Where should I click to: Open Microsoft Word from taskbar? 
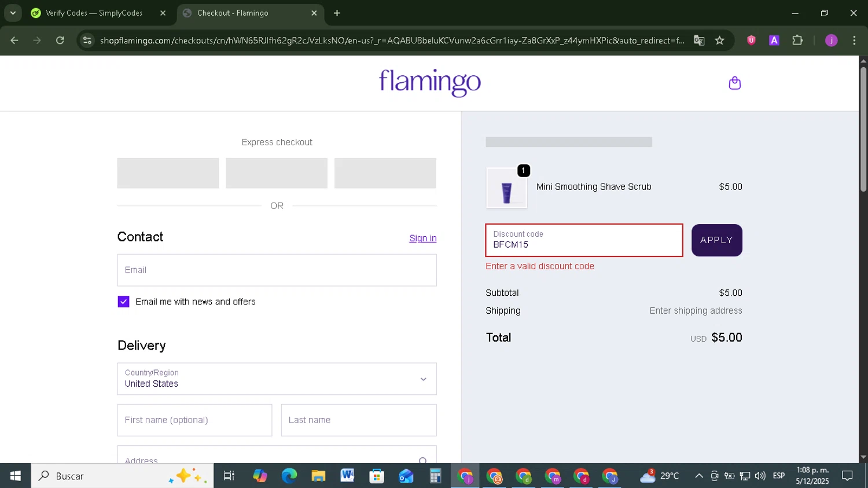[347, 476]
